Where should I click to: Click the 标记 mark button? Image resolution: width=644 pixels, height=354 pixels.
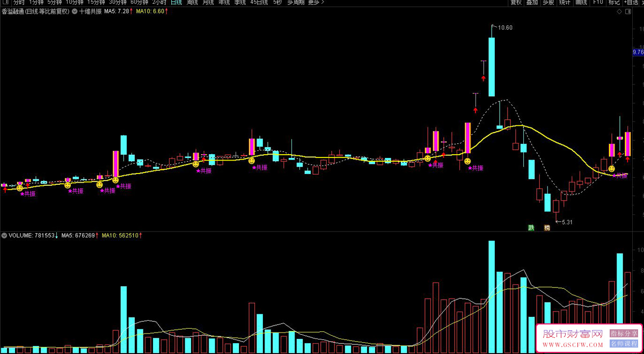[614, 2]
